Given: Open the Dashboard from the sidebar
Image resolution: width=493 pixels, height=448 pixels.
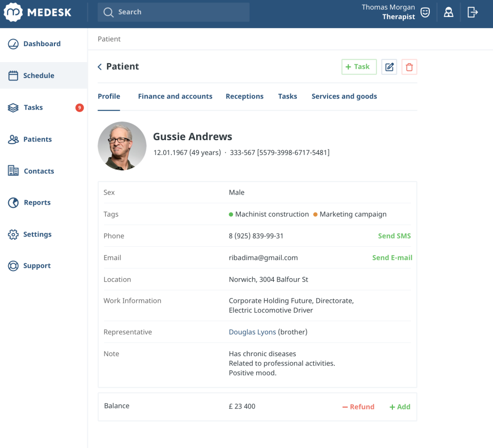Looking at the screenshot, I should pos(12,44).
